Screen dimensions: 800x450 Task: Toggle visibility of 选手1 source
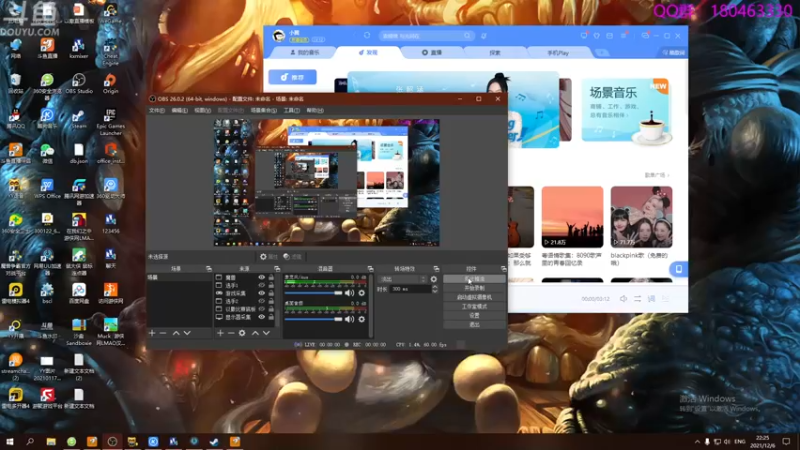262,286
